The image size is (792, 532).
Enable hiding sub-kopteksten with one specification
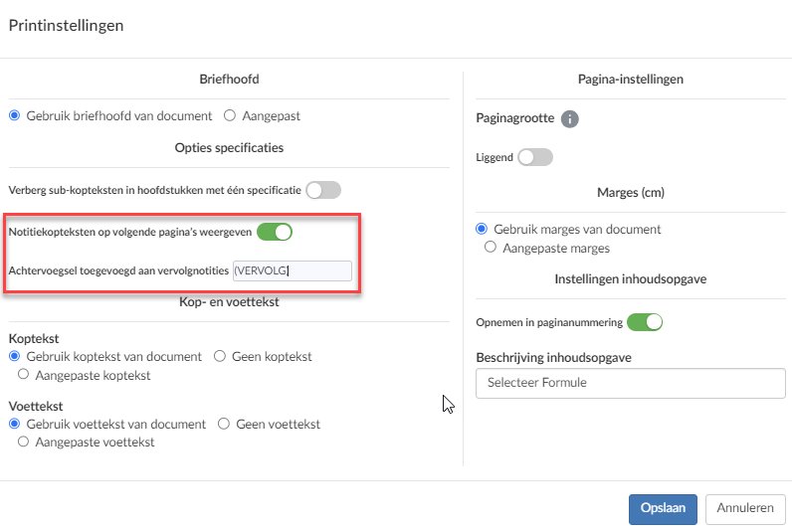pos(323,190)
